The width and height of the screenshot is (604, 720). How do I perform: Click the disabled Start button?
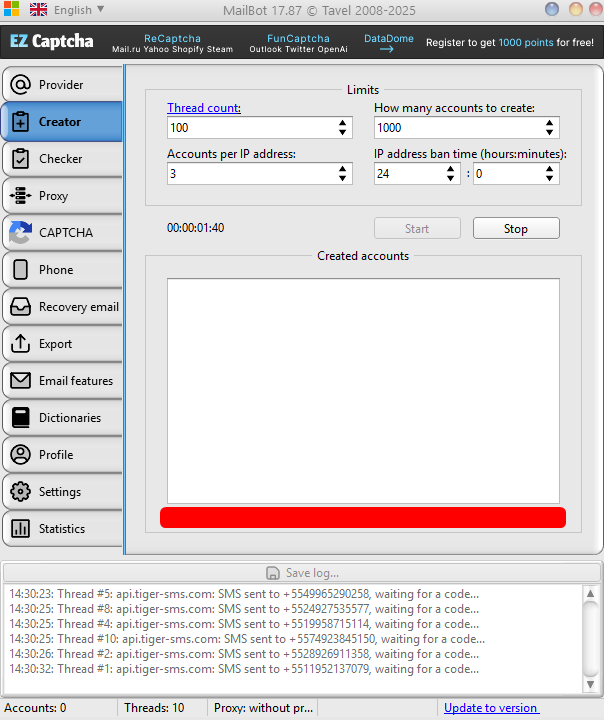417,228
